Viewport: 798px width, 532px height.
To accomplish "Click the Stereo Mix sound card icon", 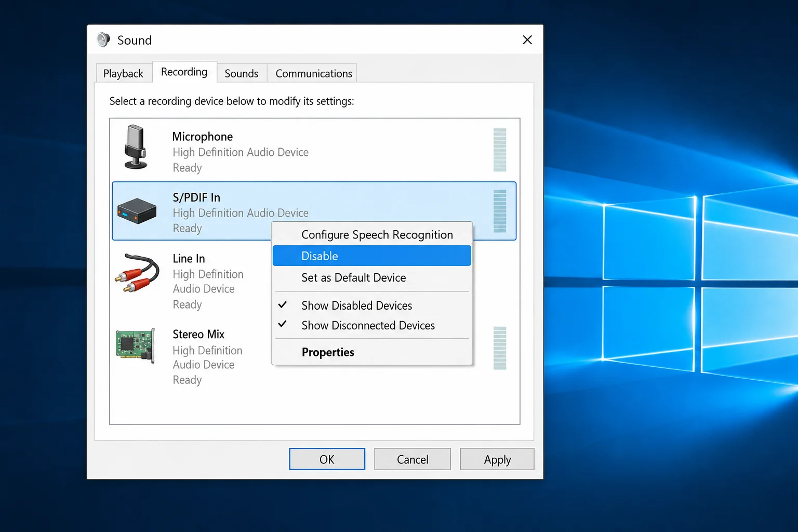I will tap(136, 345).
